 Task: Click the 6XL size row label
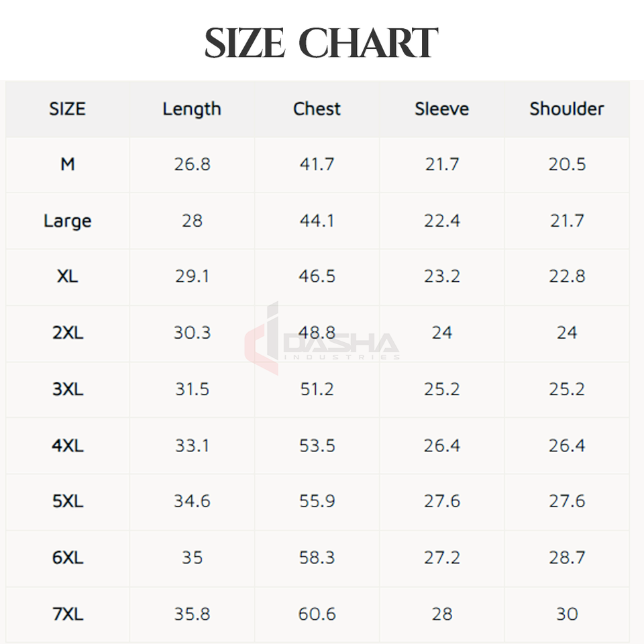68,557
